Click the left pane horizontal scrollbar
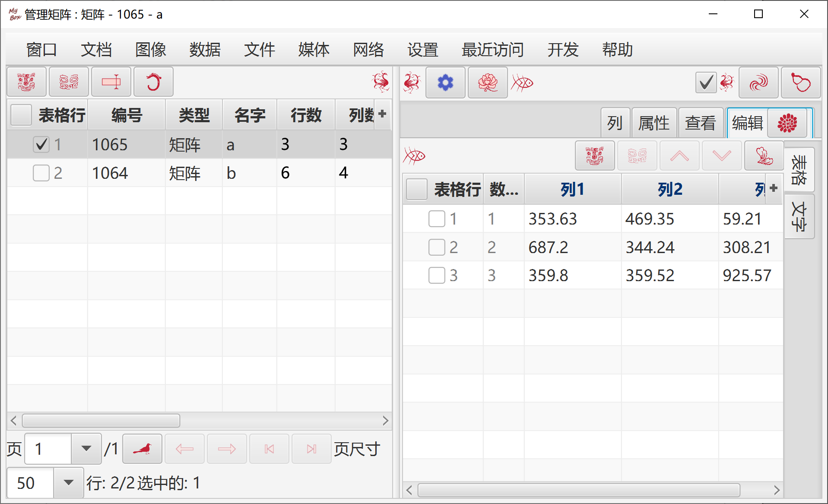 coord(102,421)
